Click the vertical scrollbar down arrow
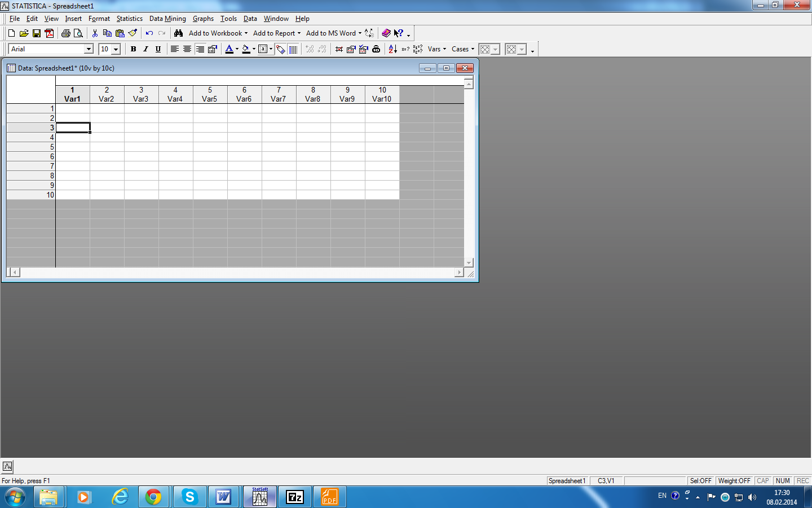Image resolution: width=812 pixels, height=508 pixels. (469, 262)
